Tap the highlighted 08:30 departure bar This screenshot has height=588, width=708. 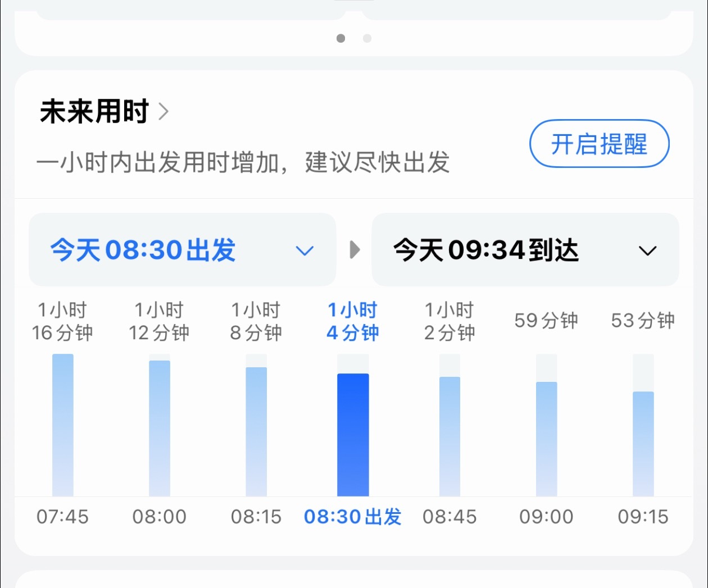(353, 435)
